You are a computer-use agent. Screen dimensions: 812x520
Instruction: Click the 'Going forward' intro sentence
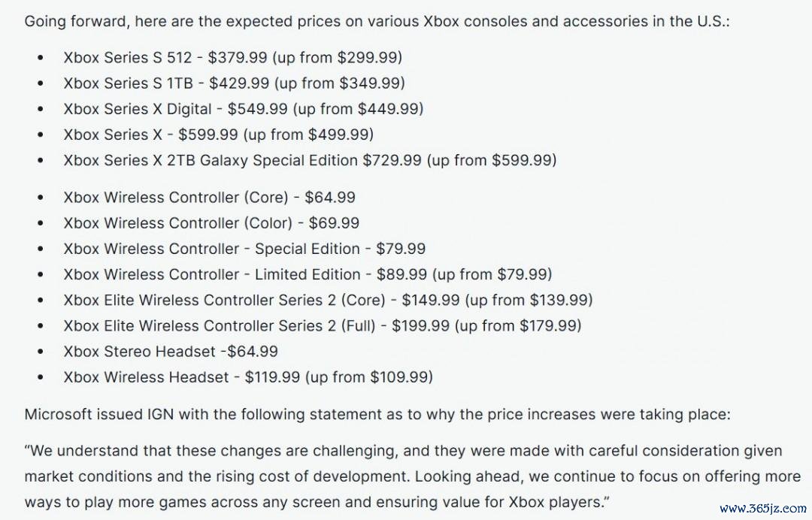click(377, 22)
